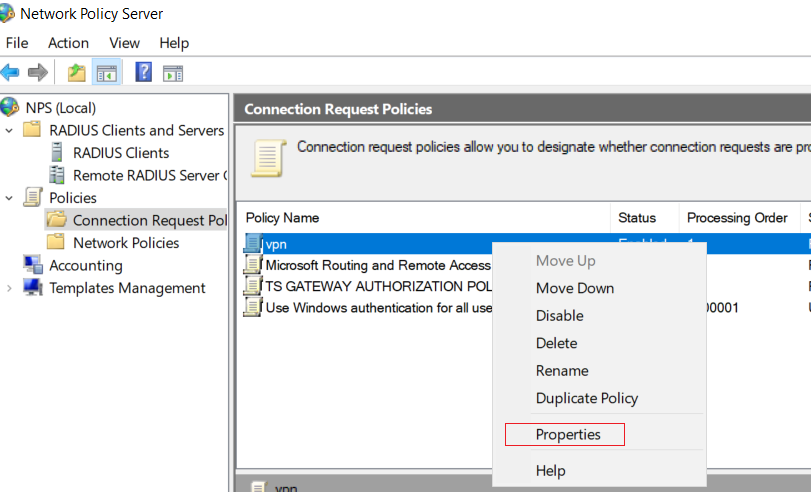The image size is (811, 492).
Task: Expand the Templates Management node
Action: point(9,288)
